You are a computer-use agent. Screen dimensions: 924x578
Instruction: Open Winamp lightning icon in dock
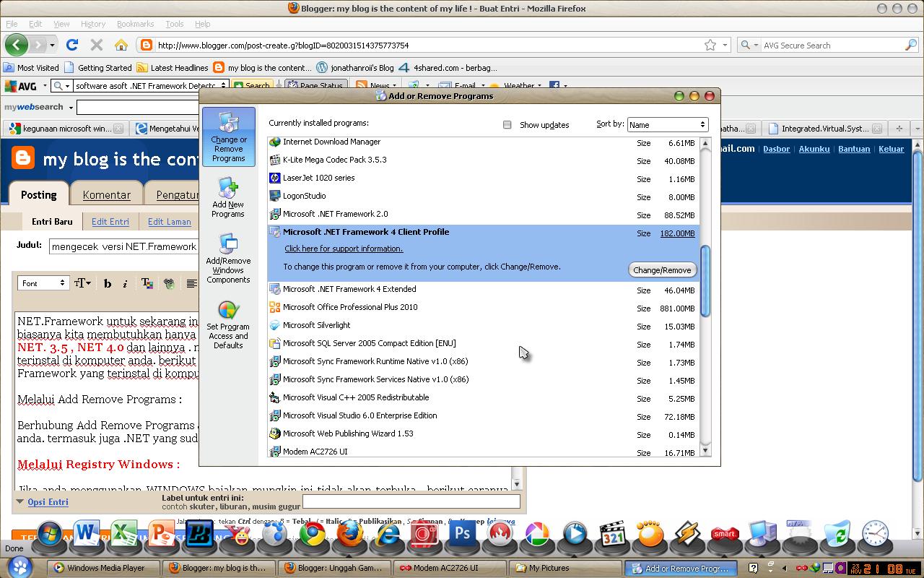click(x=688, y=535)
